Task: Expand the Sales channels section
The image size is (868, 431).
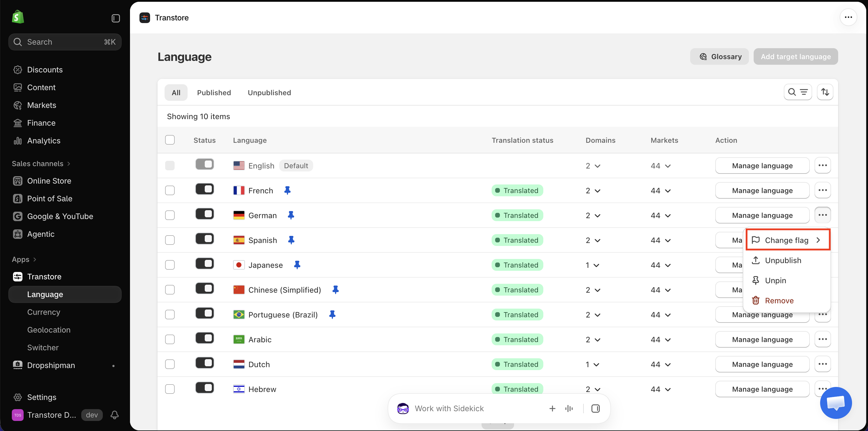Action: coord(41,163)
